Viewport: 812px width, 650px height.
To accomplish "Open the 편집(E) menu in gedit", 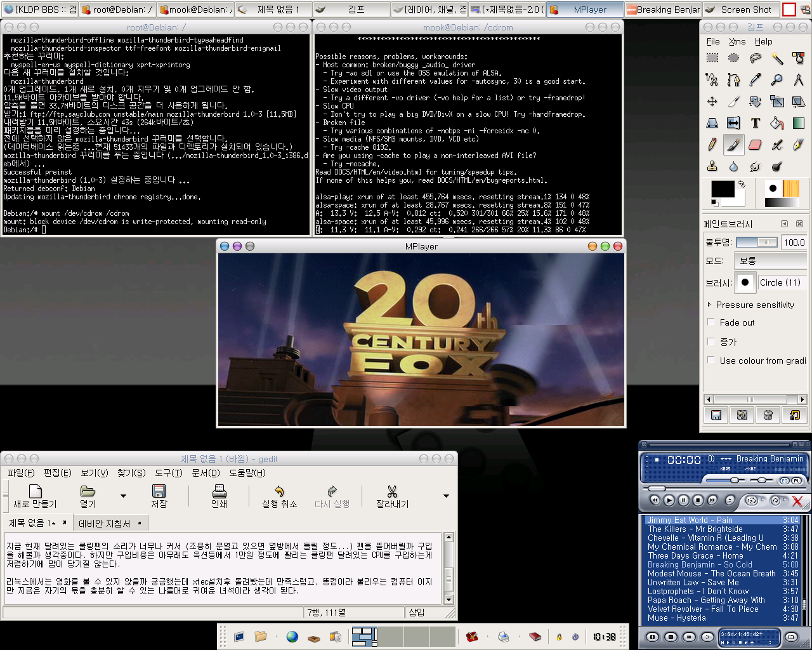I will click(x=57, y=473).
